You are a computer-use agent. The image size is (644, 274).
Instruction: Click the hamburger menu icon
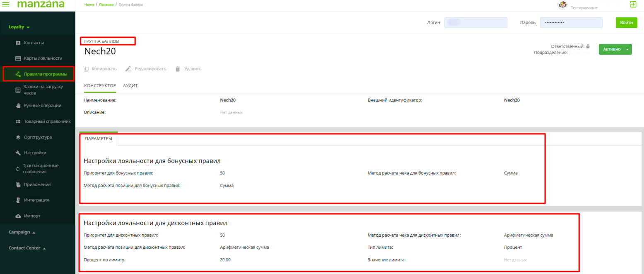tap(6, 4)
